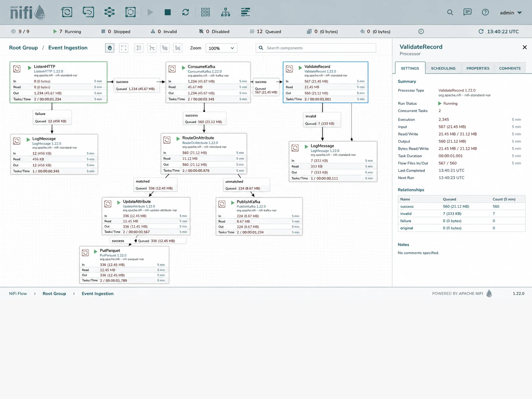
Task: Open the admin user dropdown
Action: click(511, 13)
